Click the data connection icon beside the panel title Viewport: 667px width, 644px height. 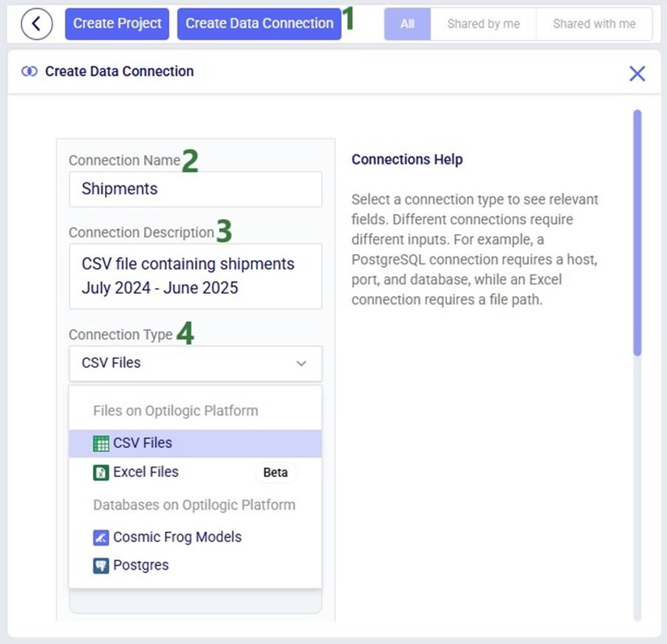[x=30, y=71]
